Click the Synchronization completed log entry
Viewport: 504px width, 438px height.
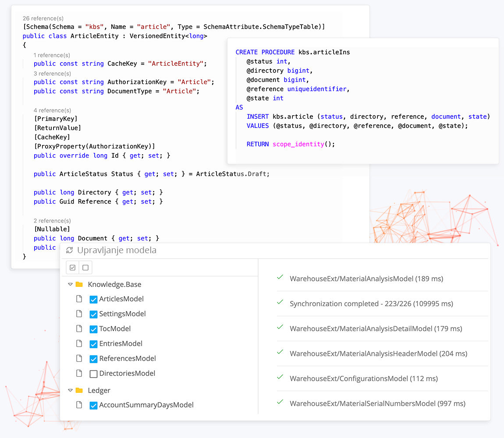[371, 304]
